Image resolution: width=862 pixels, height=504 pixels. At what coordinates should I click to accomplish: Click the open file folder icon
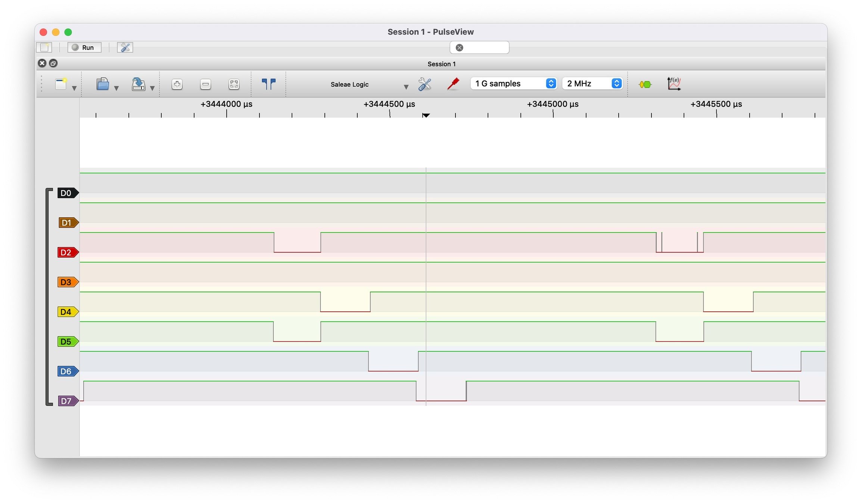pyautogui.click(x=102, y=84)
